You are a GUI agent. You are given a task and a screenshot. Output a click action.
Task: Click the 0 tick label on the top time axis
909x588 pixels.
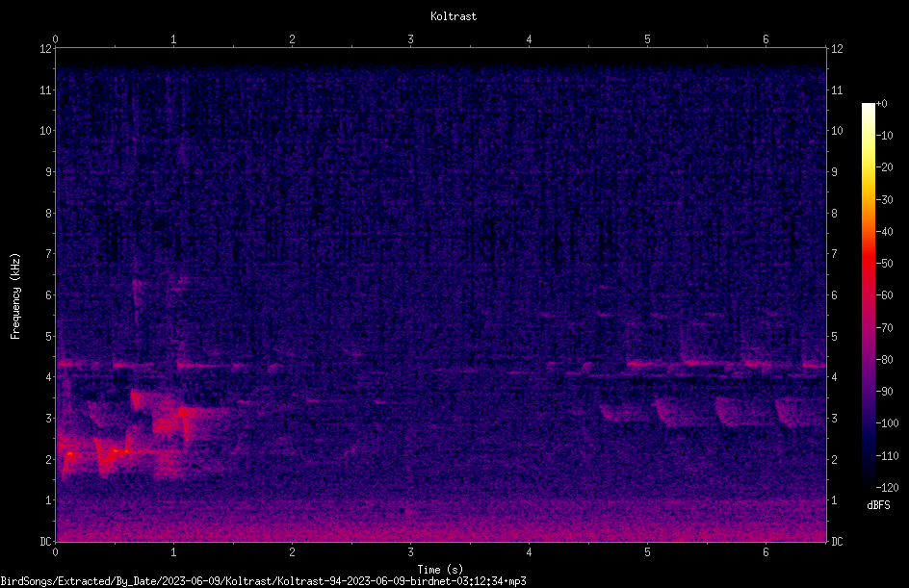[x=55, y=39]
